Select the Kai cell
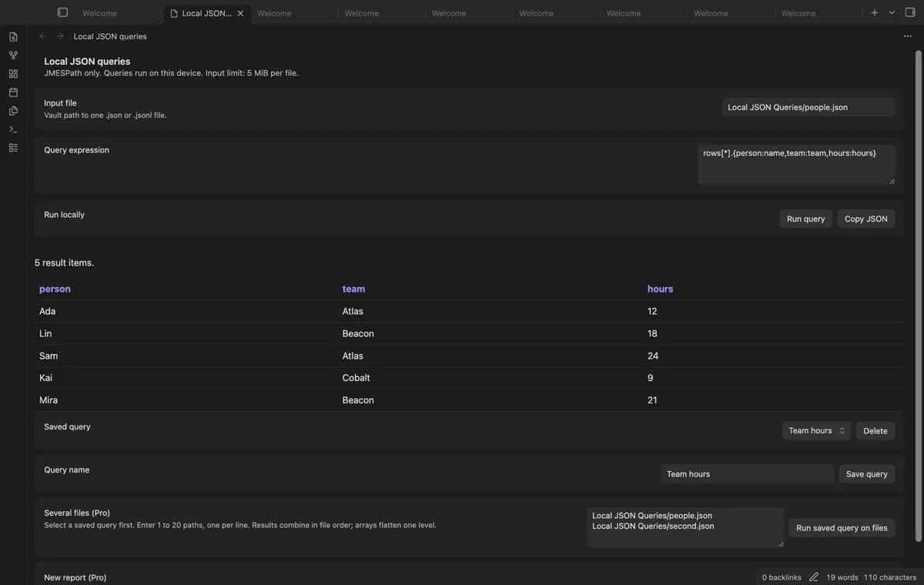This screenshot has height=585, width=924. 45,378
